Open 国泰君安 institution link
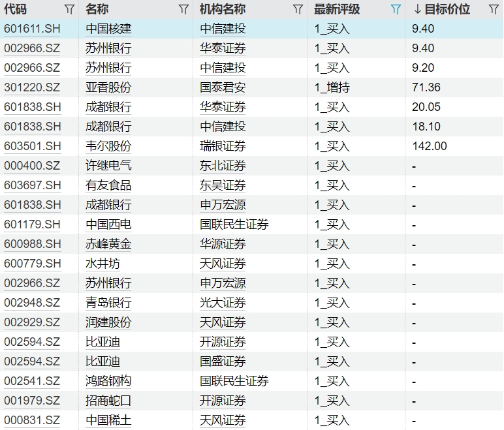Screen dimensions: 504x430 [223, 87]
